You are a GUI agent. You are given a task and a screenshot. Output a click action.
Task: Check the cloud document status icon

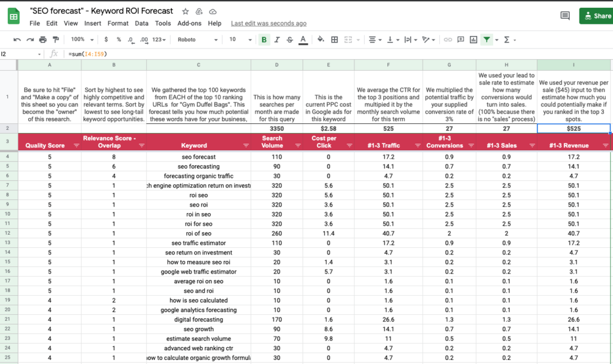213,11
